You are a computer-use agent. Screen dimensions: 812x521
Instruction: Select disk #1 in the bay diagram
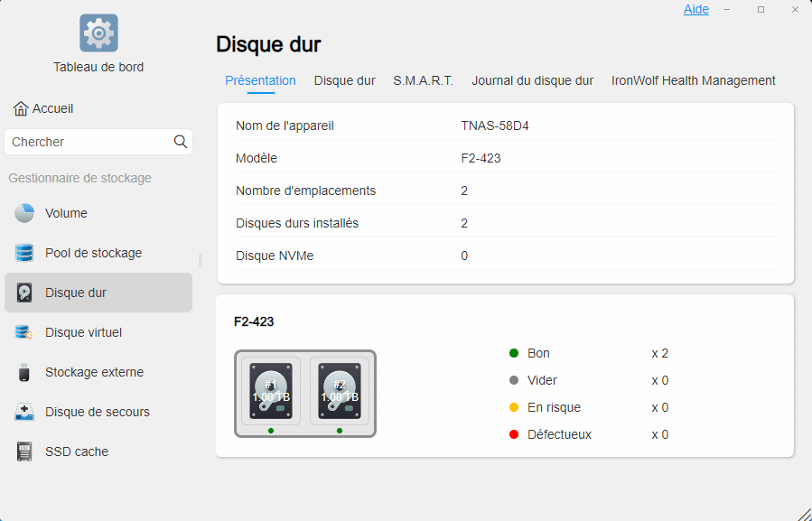[271, 391]
